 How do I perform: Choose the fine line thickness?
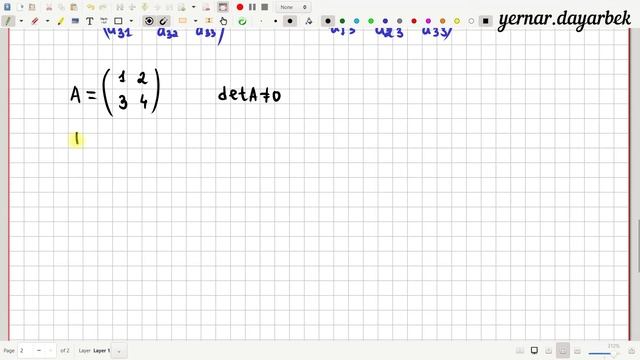point(261,21)
